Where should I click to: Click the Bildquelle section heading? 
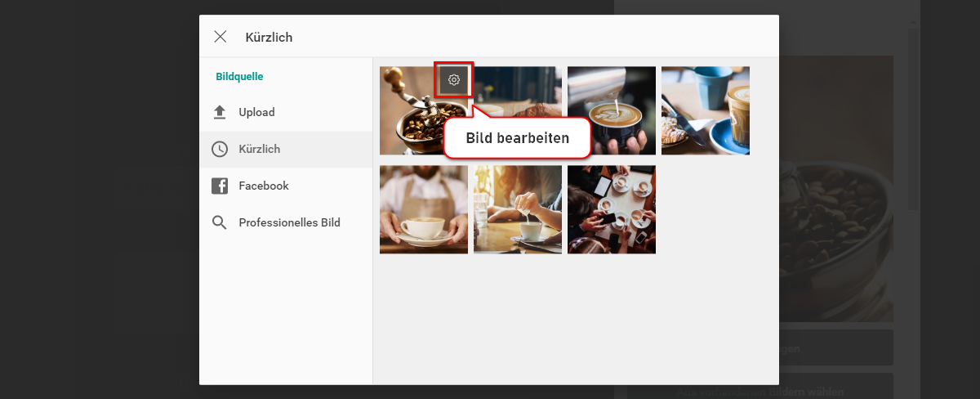(x=239, y=77)
